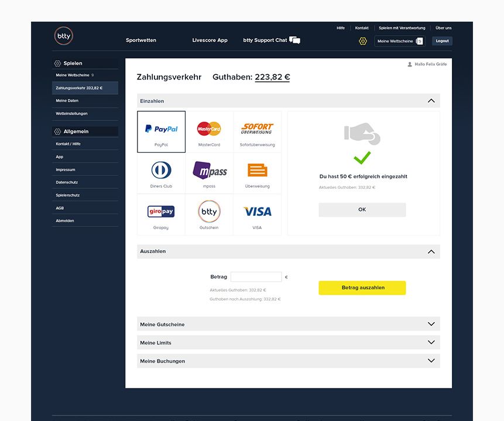The height and width of the screenshot is (421, 504).
Task: Open Wetteinstellungen in sidebar menu
Action: coord(72,113)
